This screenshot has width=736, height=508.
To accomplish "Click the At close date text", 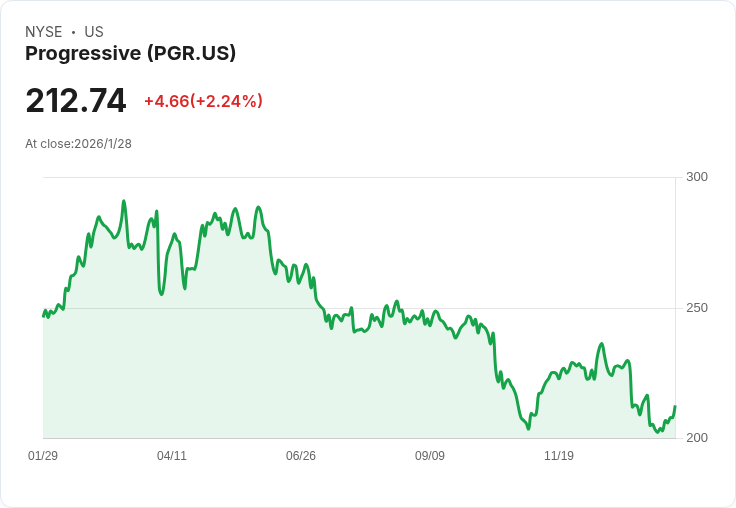I will pos(78,144).
